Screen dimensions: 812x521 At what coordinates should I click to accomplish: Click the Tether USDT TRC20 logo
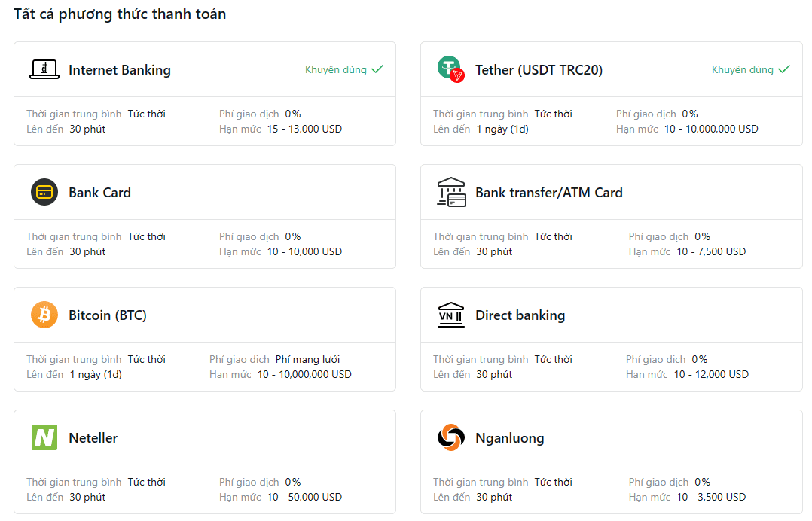[x=451, y=69]
